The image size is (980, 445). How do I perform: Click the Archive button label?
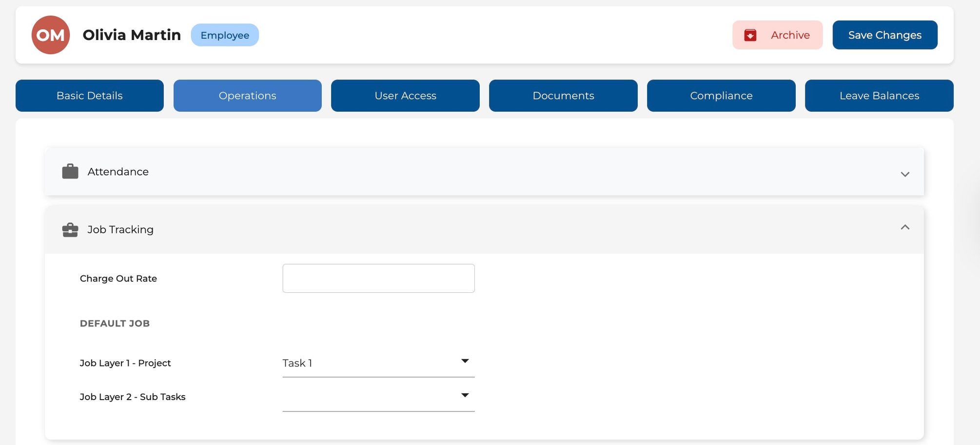pyautogui.click(x=790, y=35)
